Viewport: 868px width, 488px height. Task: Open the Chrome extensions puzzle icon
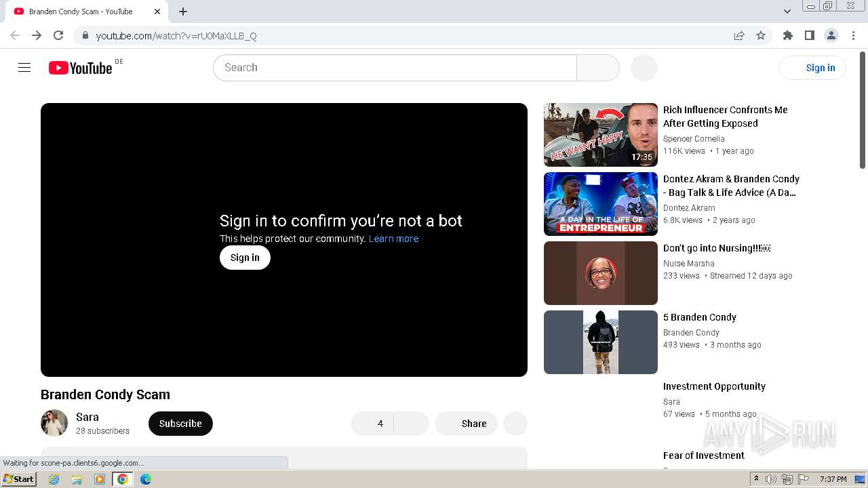click(788, 35)
